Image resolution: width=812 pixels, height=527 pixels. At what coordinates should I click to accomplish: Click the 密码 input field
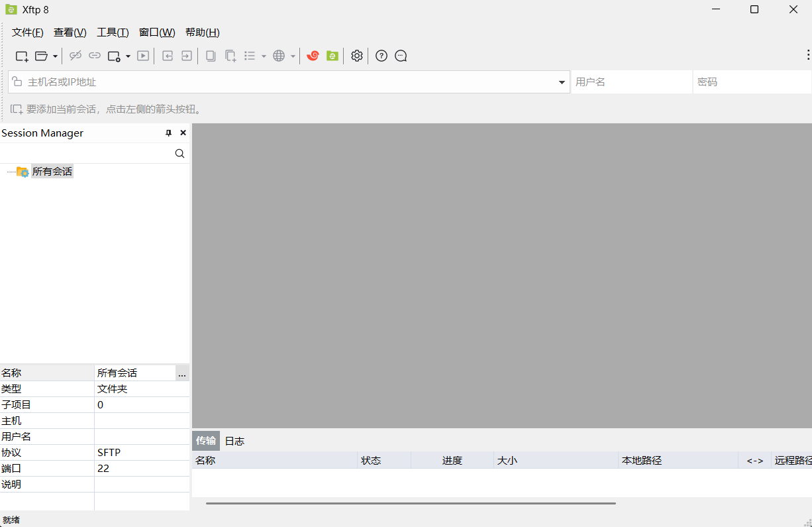752,82
